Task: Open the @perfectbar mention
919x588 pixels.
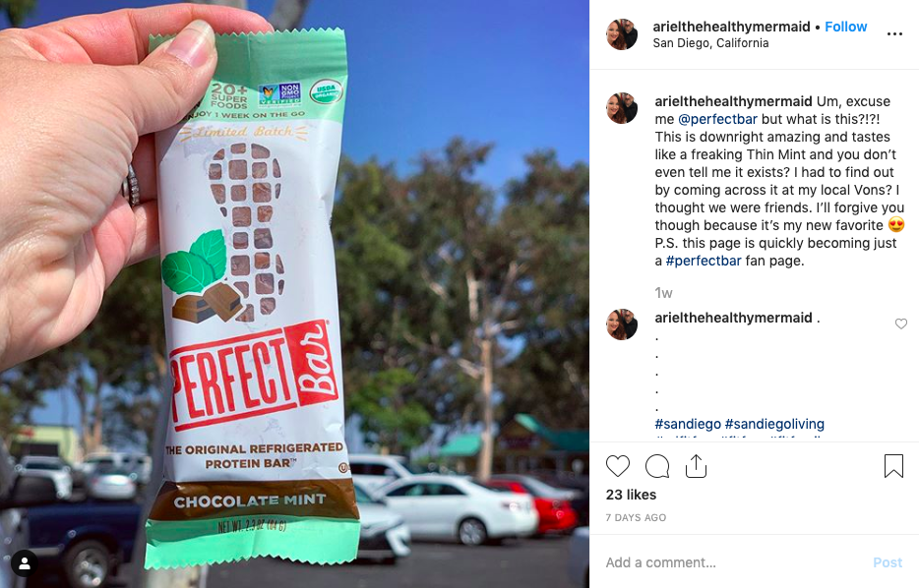Action: [717, 119]
